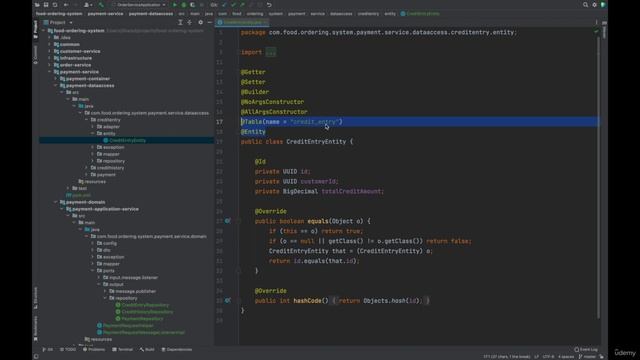The image size is (640, 360).
Task: Open Project panel options gear
Action: click(x=200, y=22)
